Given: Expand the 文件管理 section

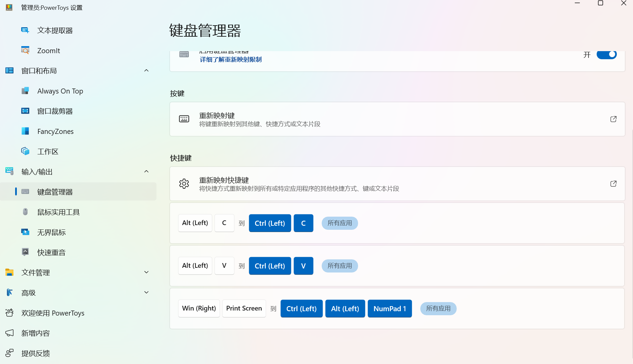Looking at the screenshot, I should 146,272.
